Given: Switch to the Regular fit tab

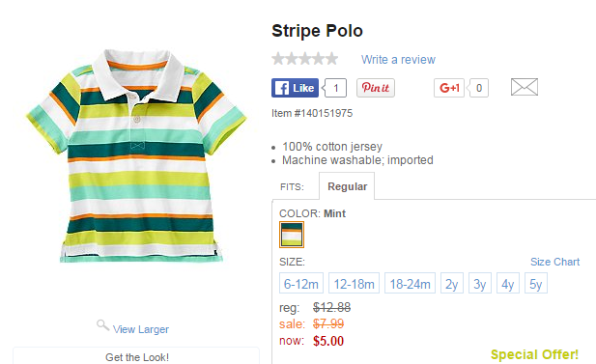Looking at the screenshot, I should (347, 186).
